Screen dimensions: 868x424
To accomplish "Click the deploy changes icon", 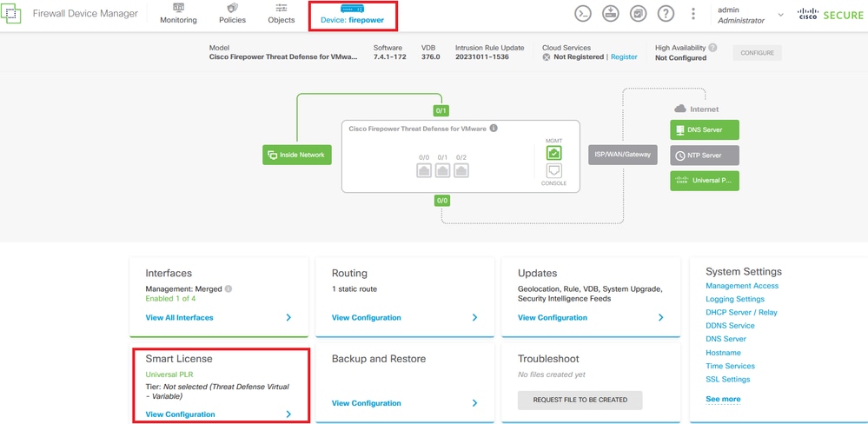I will click(x=611, y=14).
